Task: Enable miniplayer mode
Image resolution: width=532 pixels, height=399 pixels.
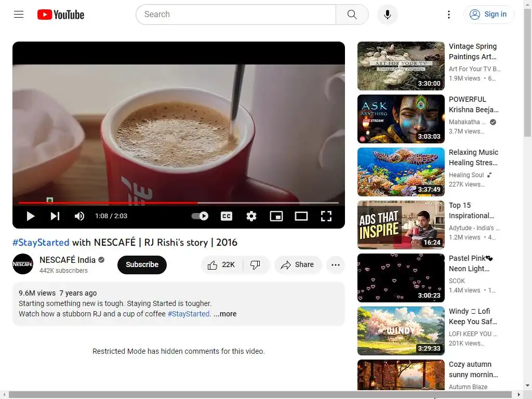Action: coord(276,216)
